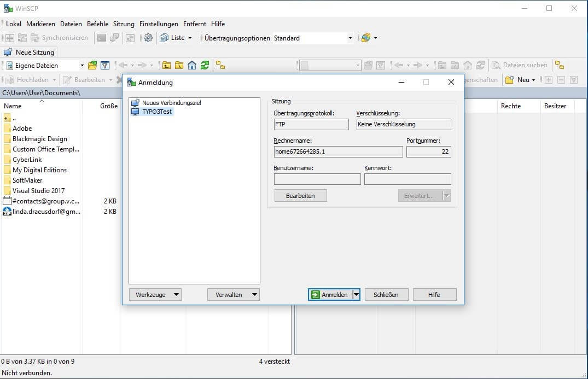The height and width of the screenshot is (379, 588).
Task: Click the Bearbeiten toolbar pencil icon
Action: coord(67,79)
